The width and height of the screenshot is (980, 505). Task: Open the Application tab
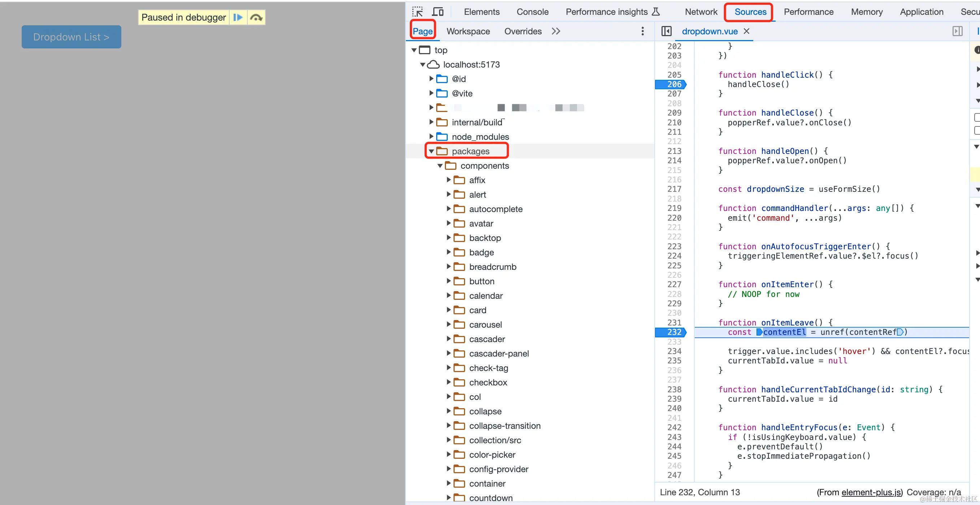[x=922, y=12]
